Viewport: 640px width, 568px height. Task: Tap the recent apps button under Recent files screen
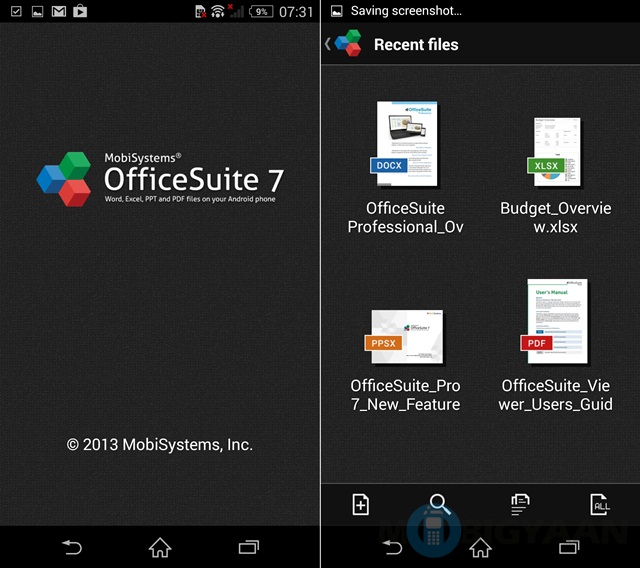[569, 547]
